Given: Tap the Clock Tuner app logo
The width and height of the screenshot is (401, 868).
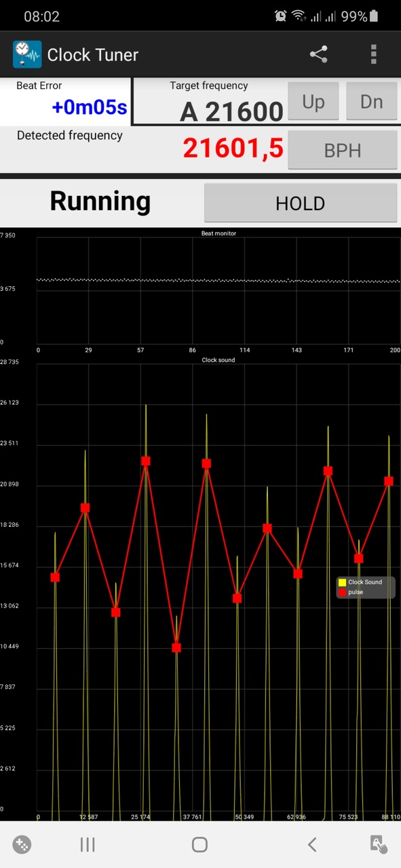Looking at the screenshot, I should (27, 54).
